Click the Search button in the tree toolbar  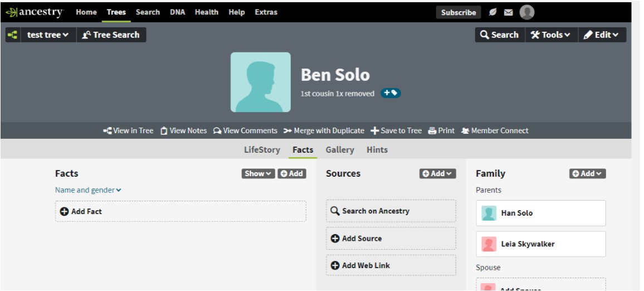[500, 35]
